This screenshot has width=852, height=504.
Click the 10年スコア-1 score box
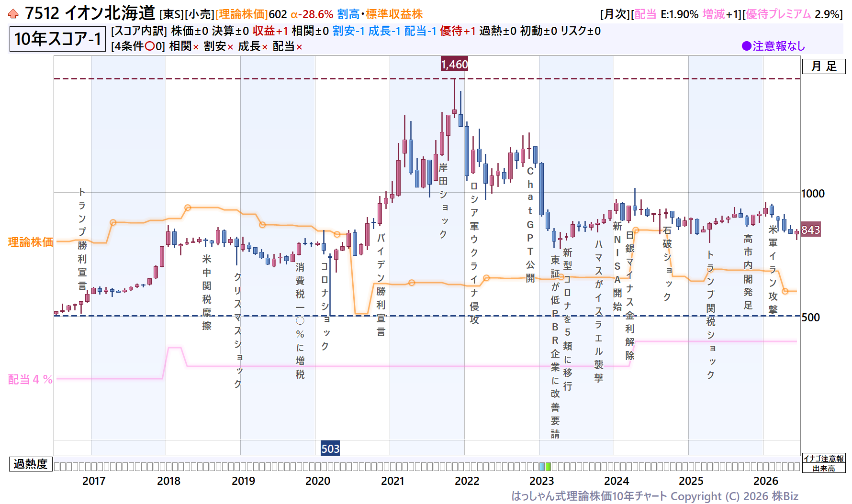(57, 39)
